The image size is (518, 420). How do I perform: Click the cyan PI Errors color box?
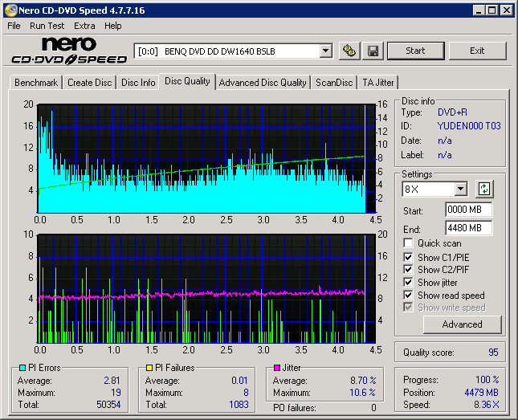click(22, 368)
